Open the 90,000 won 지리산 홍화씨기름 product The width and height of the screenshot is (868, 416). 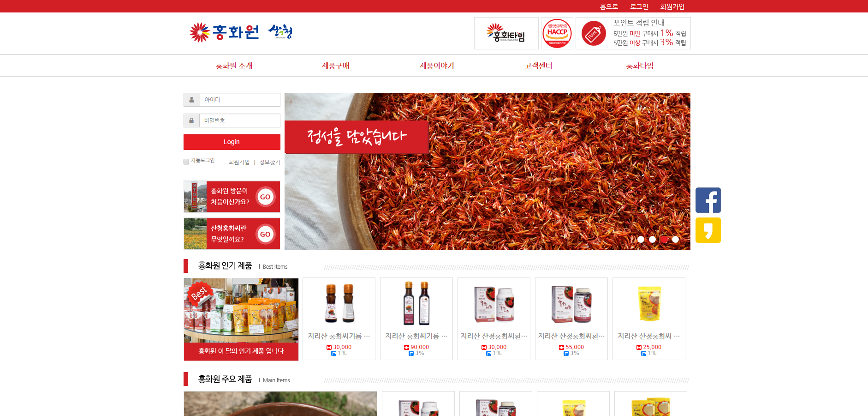(x=416, y=319)
